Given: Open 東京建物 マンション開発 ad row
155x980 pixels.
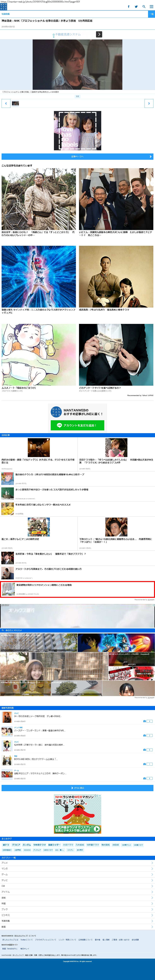Looking at the screenshot, I should pyautogui.click(x=78, y=589).
